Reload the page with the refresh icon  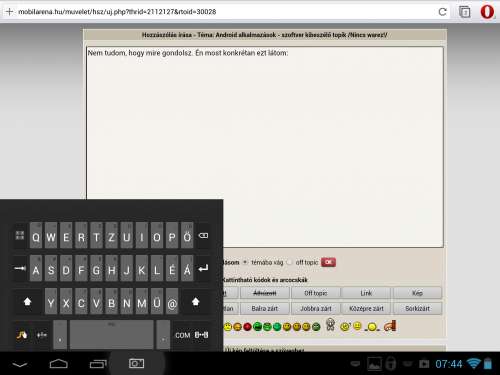point(443,12)
